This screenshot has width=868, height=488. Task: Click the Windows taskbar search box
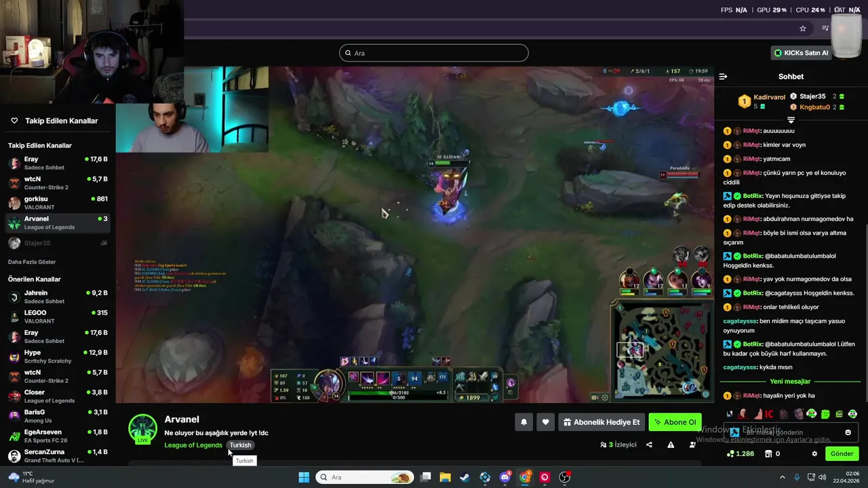[365, 477]
